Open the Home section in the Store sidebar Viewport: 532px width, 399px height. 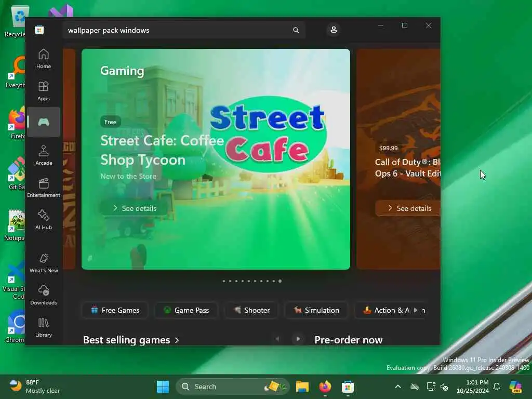pyautogui.click(x=44, y=59)
